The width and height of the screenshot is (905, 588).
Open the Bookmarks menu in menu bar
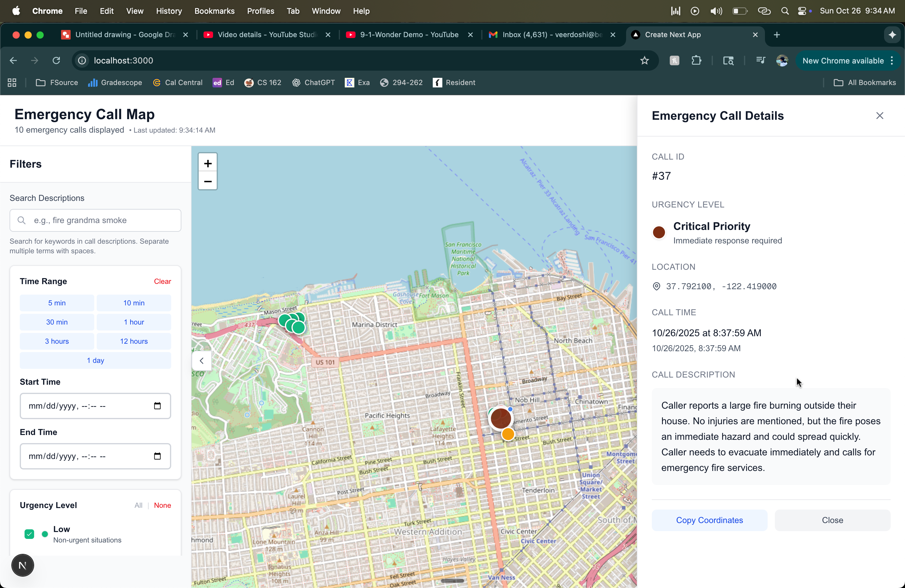click(x=214, y=11)
